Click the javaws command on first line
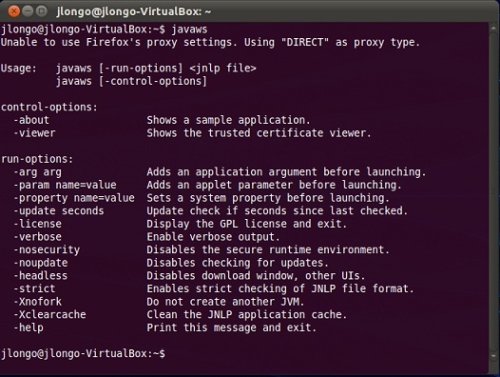 pyautogui.click(x=189, y=29)
